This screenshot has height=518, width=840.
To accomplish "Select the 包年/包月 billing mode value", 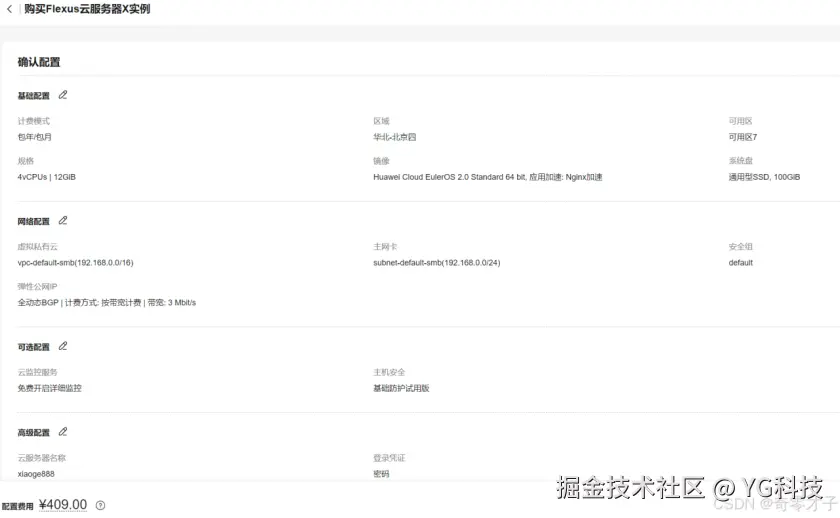I will (x=34, y=137).
